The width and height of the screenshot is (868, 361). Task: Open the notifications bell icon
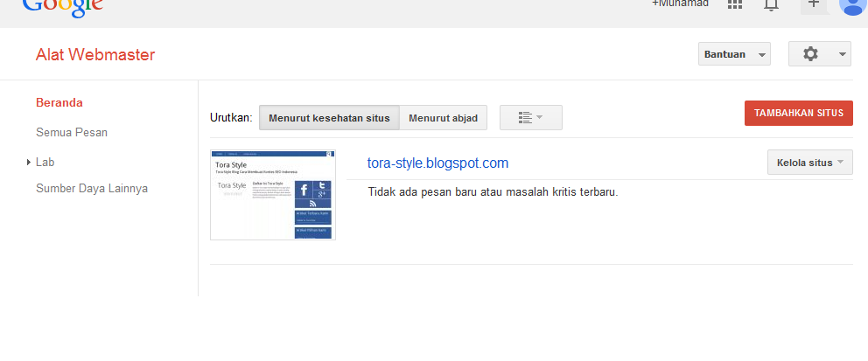pyautogui.click(x=771, y=5)
